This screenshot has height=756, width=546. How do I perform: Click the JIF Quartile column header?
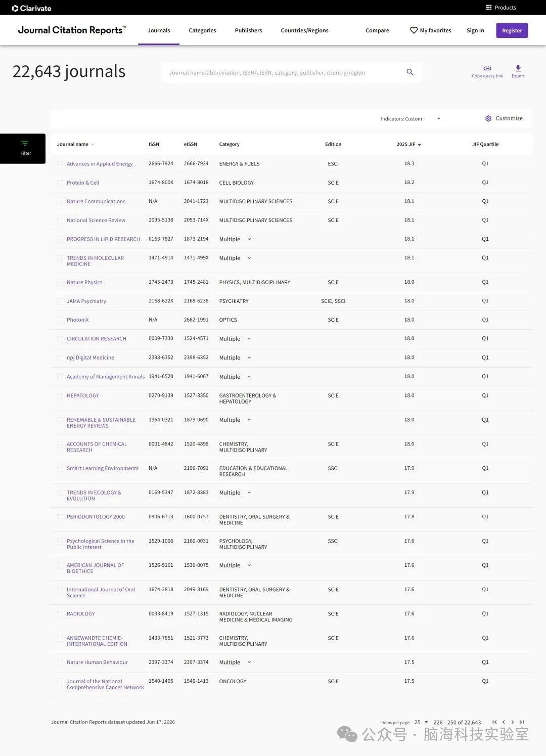(x=485, y=144)
